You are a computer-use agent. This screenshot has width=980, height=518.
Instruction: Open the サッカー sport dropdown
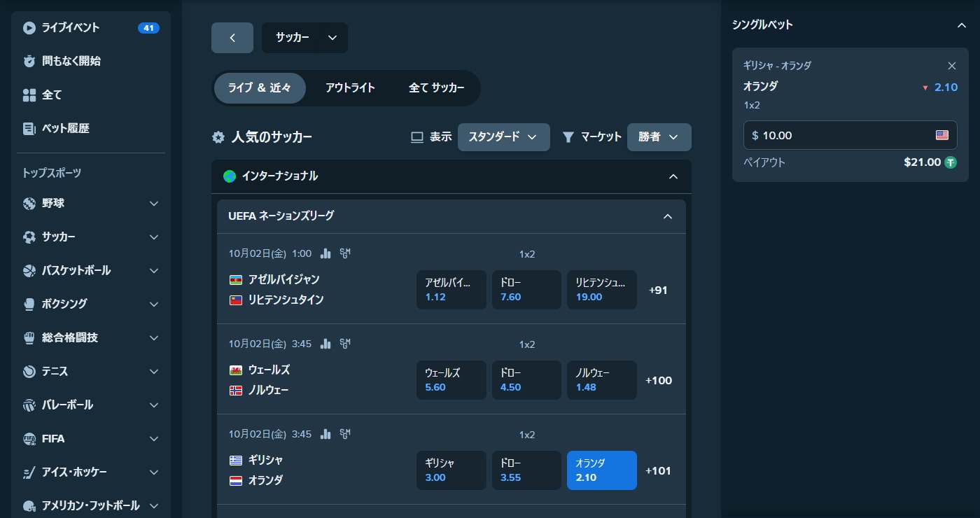click(304, 38)
